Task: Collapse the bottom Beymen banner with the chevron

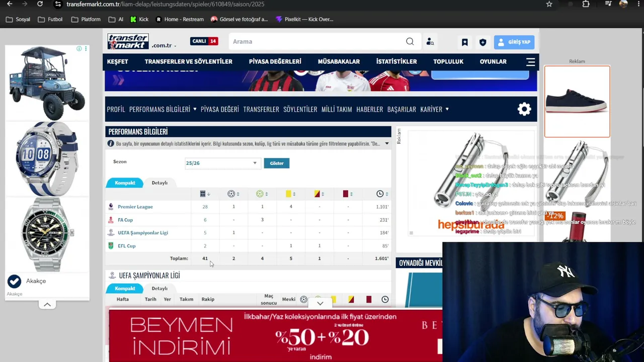Action: coord(320,303)
